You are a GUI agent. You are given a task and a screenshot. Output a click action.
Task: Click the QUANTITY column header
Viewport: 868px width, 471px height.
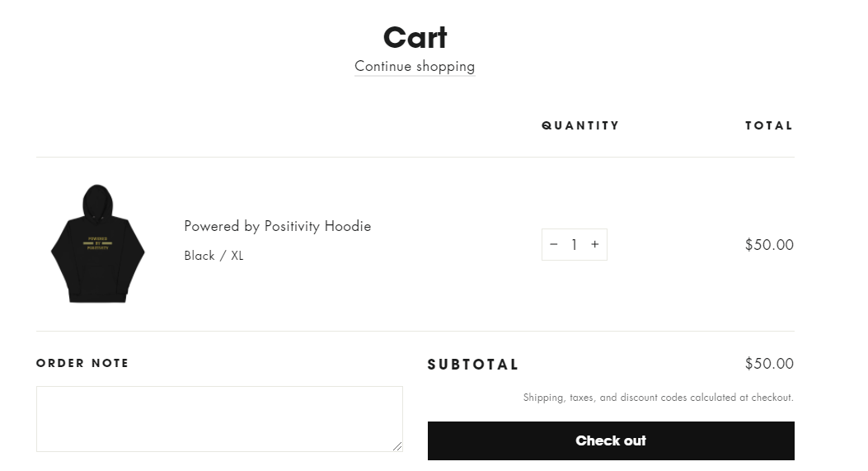tap(580, 125)
